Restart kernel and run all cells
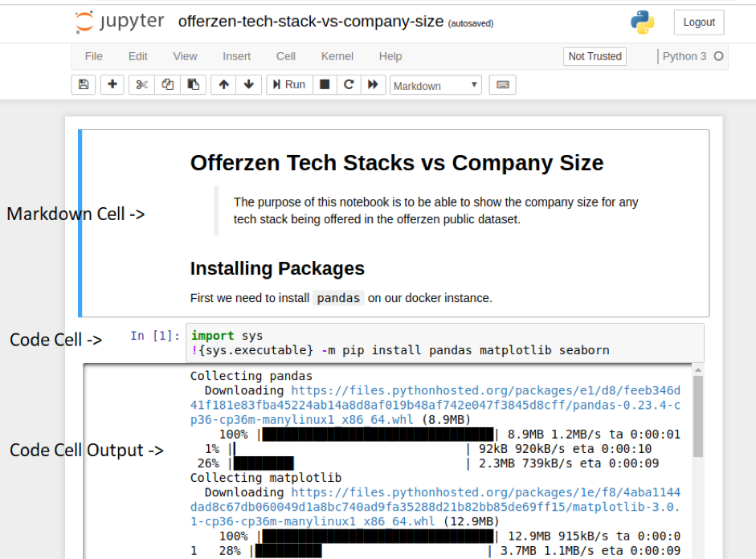Viewport: 756px width, 559px height. point(373,85)
